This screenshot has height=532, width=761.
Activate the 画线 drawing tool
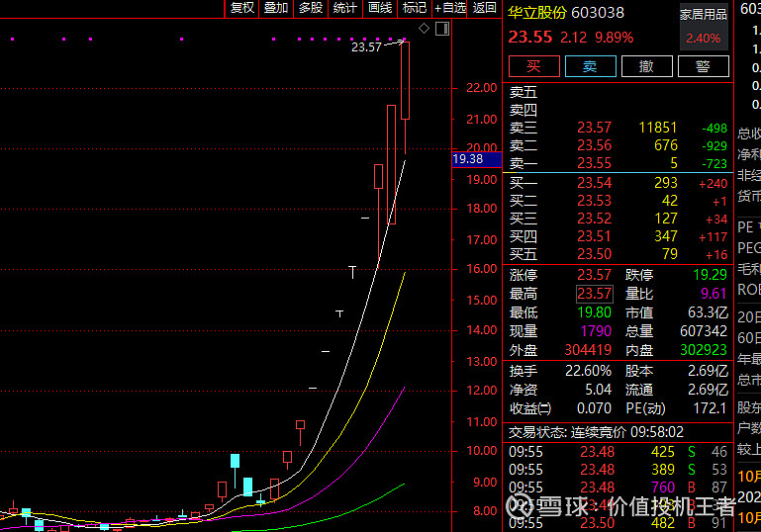pos(380,8)
